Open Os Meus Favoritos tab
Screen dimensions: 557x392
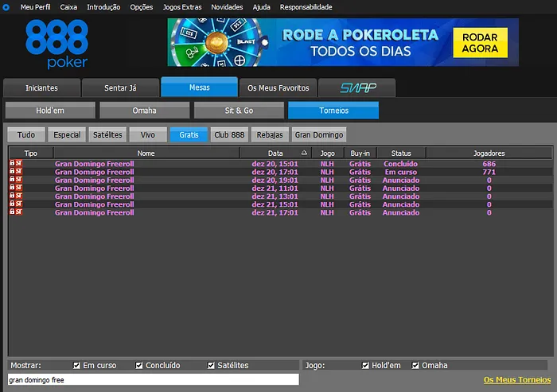[x=278, y=87]
